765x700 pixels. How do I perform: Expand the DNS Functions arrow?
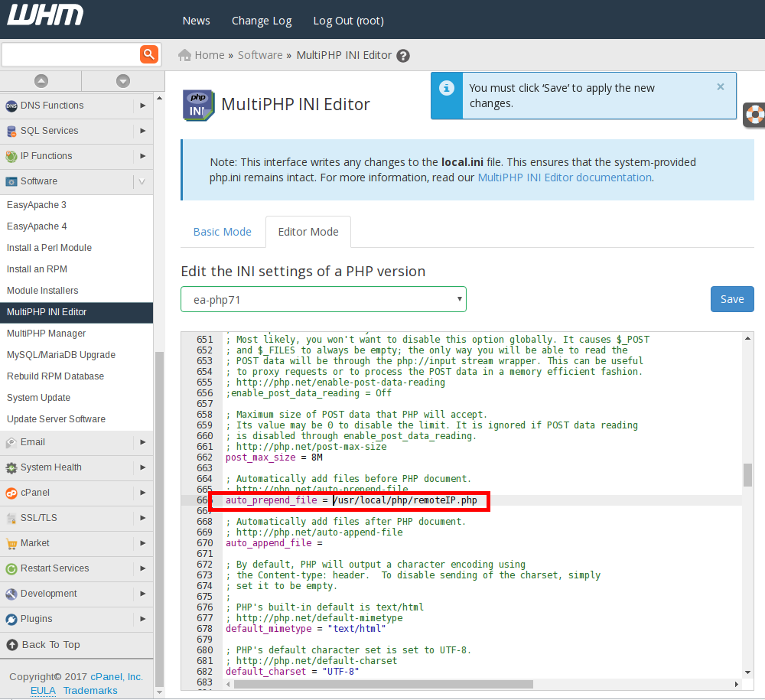(x=142, y=106)
